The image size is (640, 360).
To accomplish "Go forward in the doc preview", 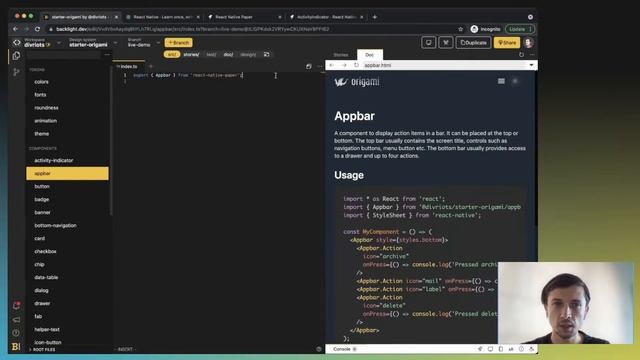I will pos(344,65).
